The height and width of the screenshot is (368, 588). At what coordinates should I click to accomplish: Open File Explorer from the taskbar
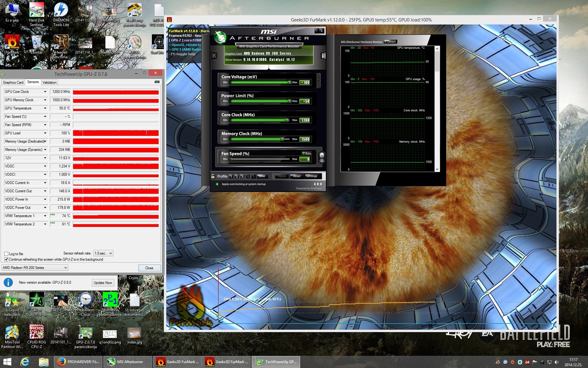[x=44, y=362]
